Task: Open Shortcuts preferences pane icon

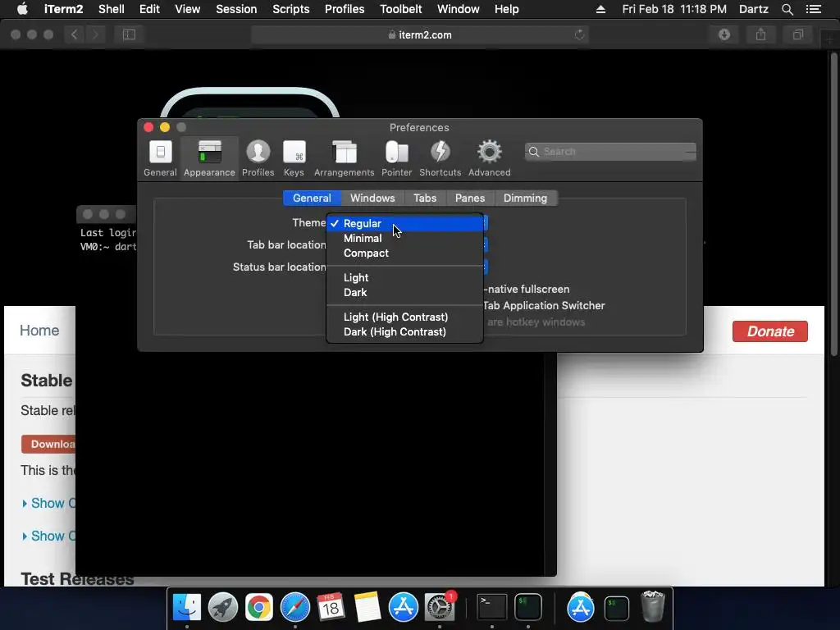Action: tap(440, 158)
